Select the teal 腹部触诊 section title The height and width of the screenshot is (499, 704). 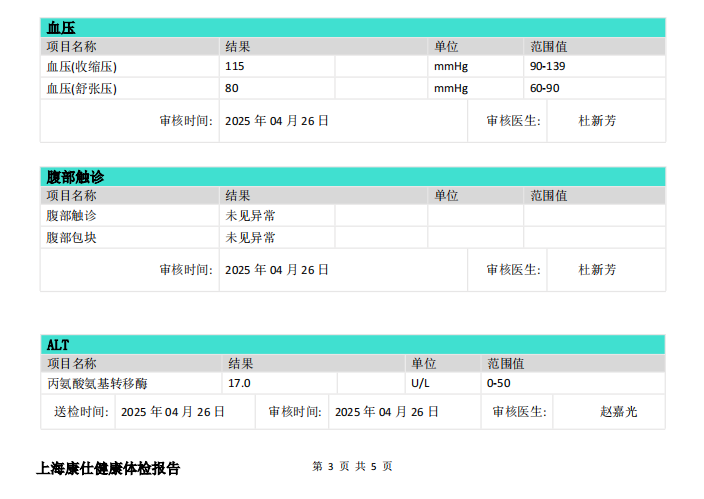(x=75, y=176)
